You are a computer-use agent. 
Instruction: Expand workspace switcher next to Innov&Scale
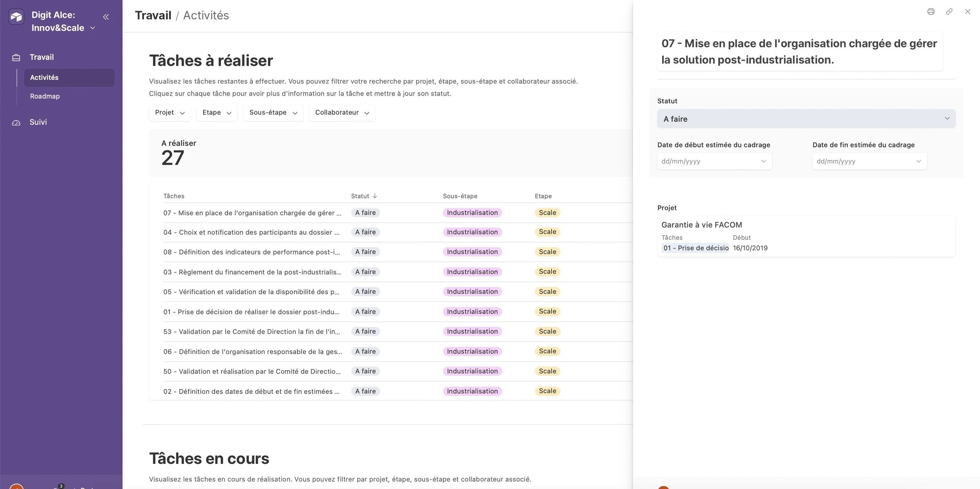tap(93, 28)
